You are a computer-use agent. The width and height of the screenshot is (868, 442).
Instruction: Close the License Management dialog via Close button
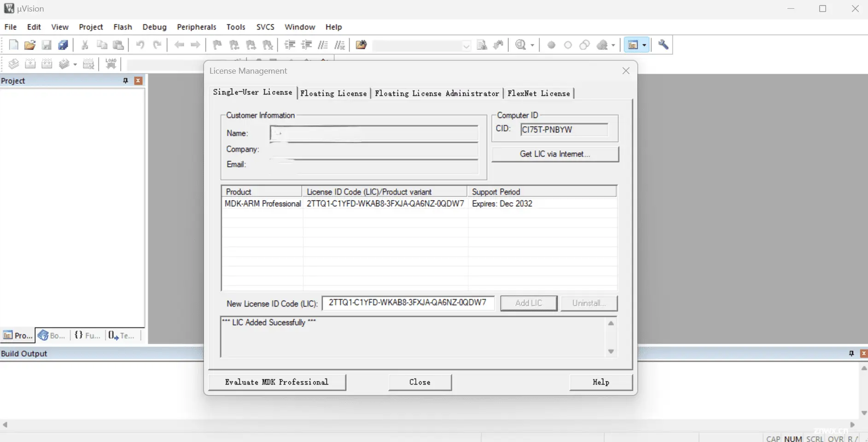click(x=420, y=382)
